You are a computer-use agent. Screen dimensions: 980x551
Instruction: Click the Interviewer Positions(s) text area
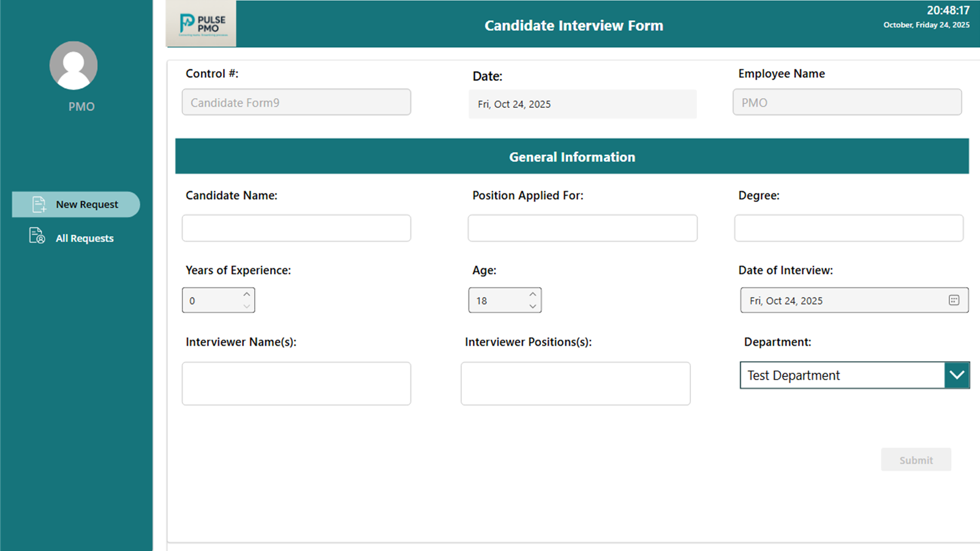pyautogui.click(x=575, y=383)
